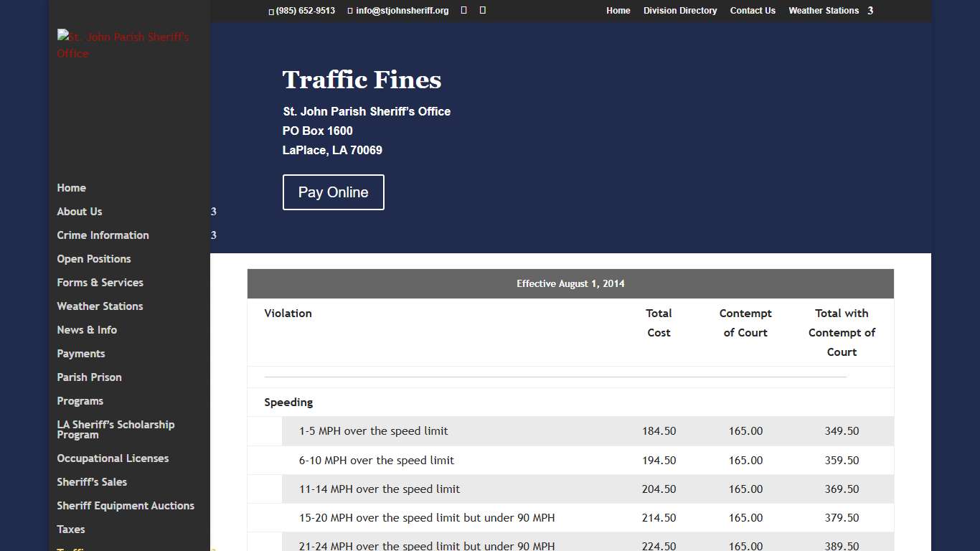Click the info@stjohnsheriff.org email link

click(x=402, y=11)
